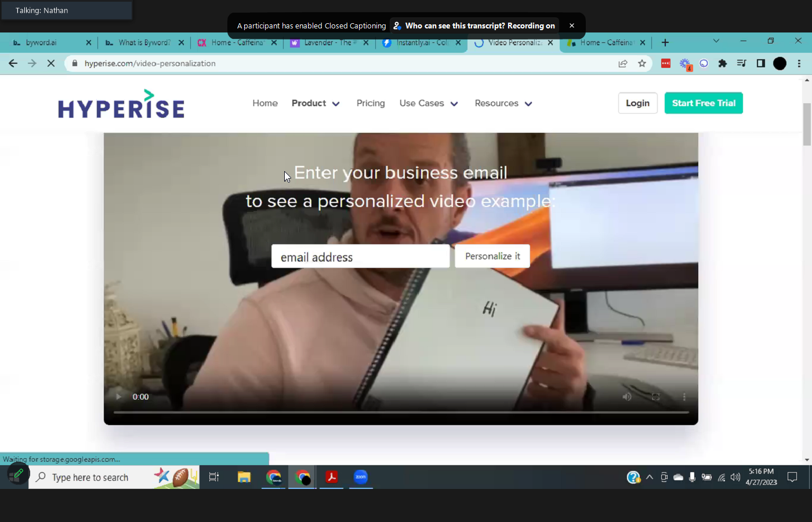Open a new browser tab
Image resolution: width=812 pixels, height=522 pixels.
pyautogui.click(x=665, y=42)
